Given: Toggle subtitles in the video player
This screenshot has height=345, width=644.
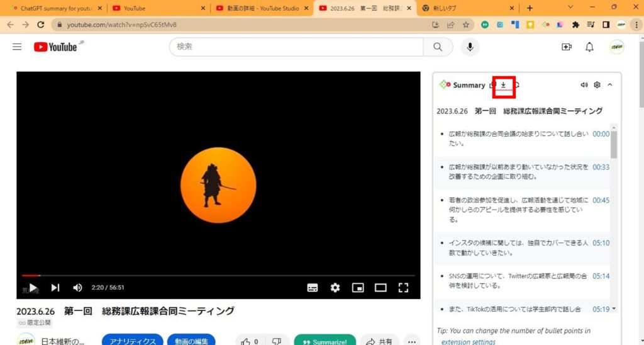Looking at the screenshot, I should click(x=313, y=288).
